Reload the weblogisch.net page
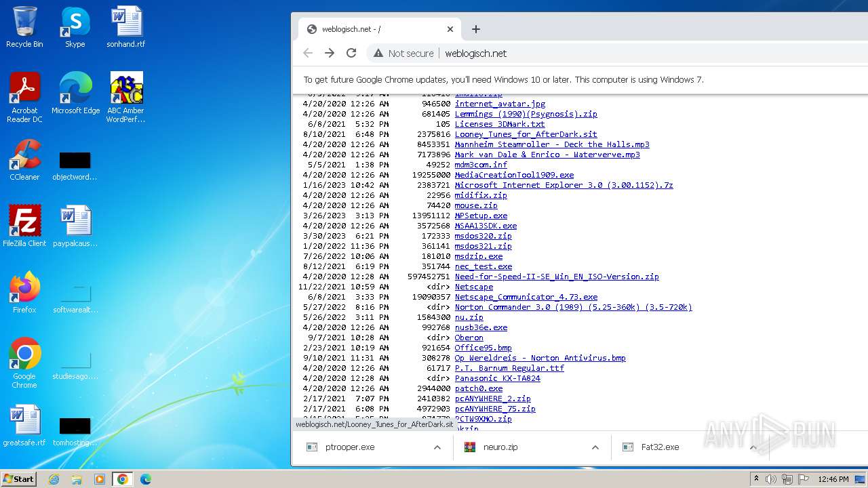The height and width of the screenshot is (488, 868). [x=351, y=53]
